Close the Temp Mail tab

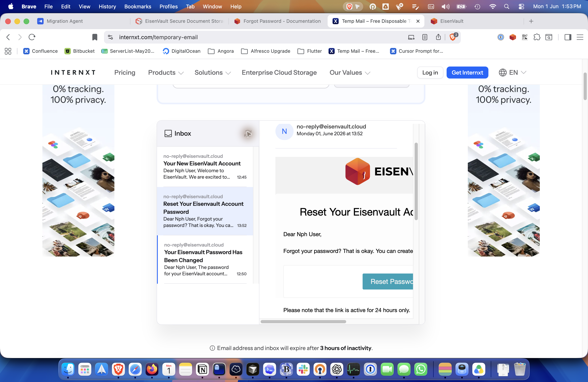tap(418, 21)
